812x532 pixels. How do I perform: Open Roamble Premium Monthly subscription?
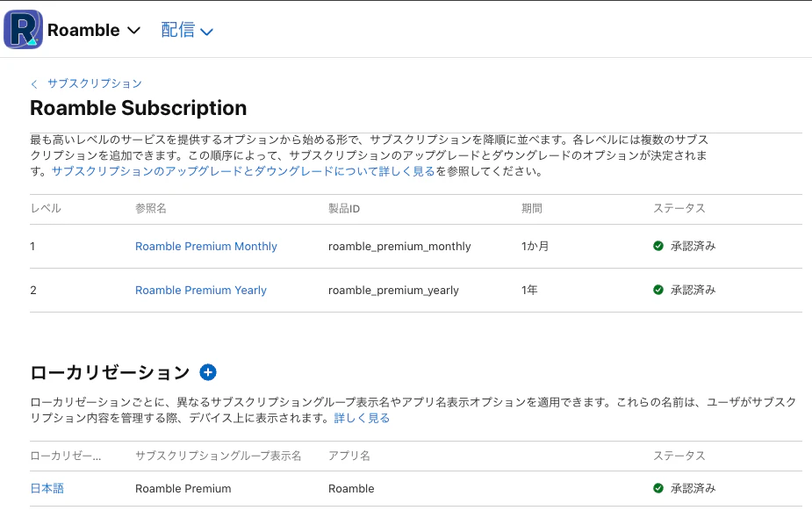[x=206, y=246]
